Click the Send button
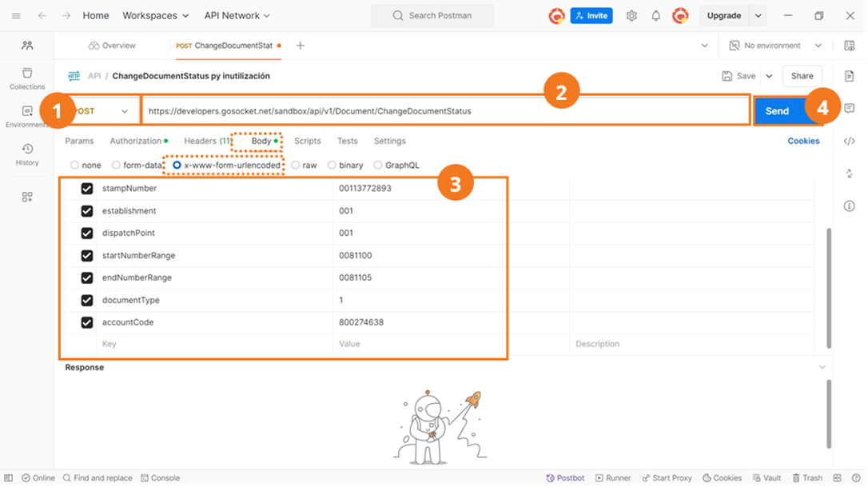 [777, 111]
